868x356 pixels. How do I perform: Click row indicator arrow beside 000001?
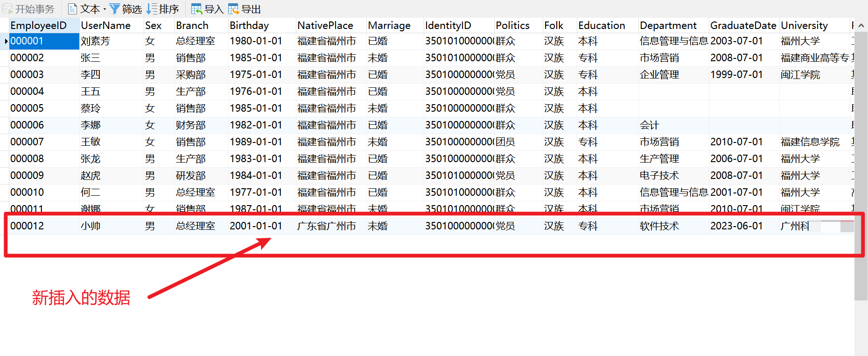[6, 41]
